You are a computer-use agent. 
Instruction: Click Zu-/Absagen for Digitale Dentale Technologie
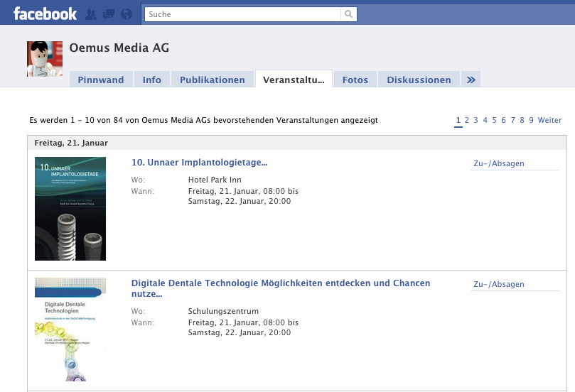pyautogui.click(x=499, y=284)
